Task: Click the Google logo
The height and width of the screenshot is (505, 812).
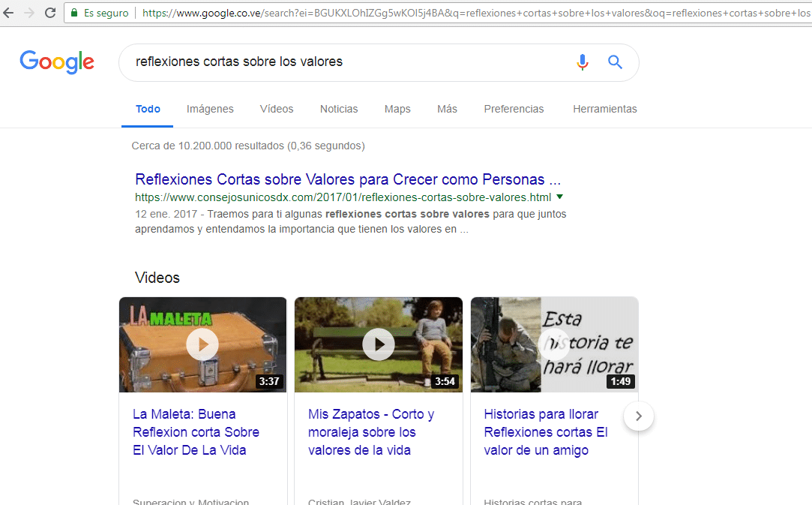Action: 57,62
